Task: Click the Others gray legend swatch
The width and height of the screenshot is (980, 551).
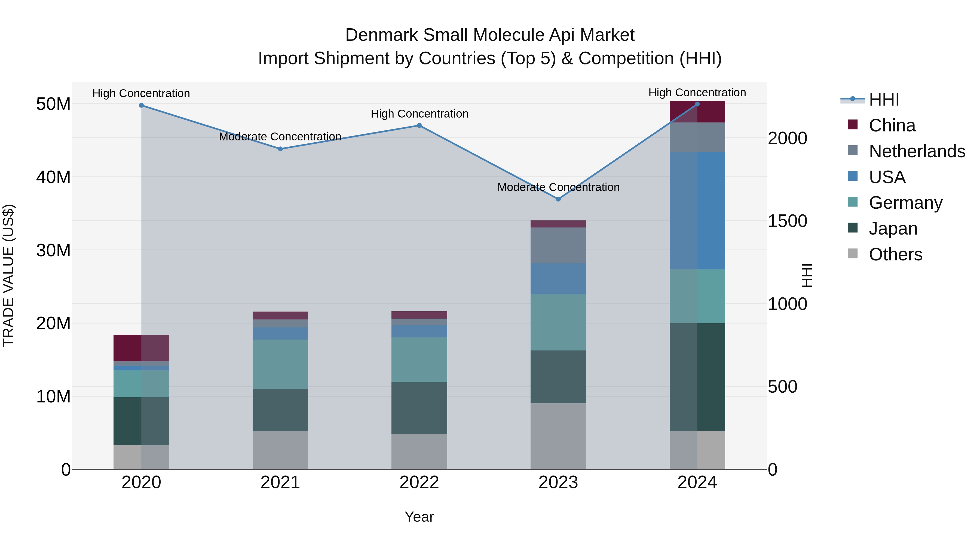Action: 853,254
